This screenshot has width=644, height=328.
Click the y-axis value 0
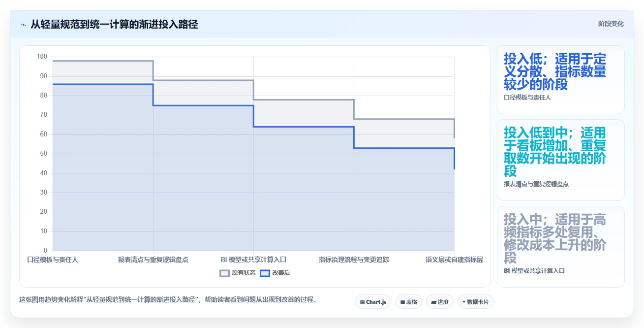pos(45,251)
